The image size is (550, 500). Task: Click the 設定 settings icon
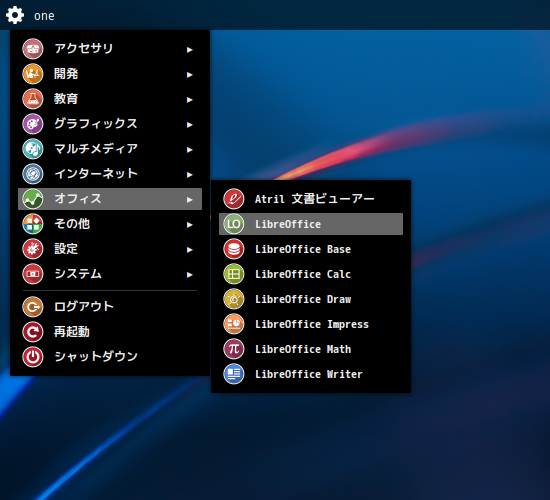click(x=33, y=249)
